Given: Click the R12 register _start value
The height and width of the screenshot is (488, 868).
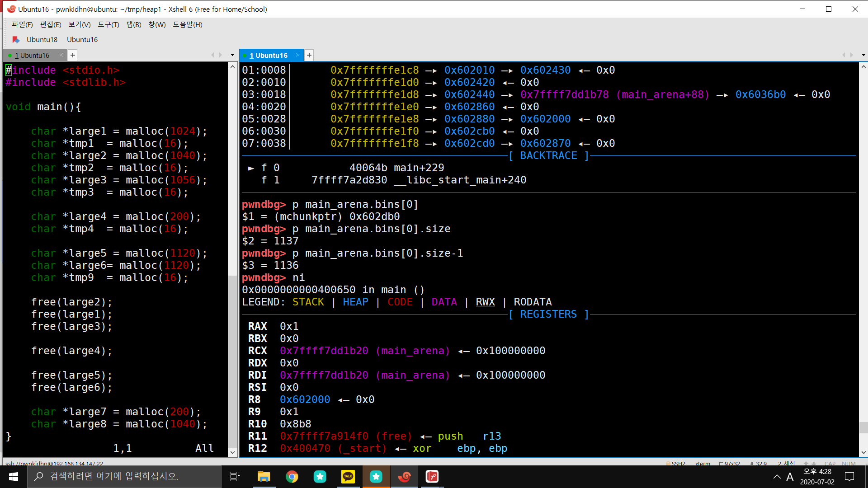Looking at the screenshot, I should coord(333,448).
